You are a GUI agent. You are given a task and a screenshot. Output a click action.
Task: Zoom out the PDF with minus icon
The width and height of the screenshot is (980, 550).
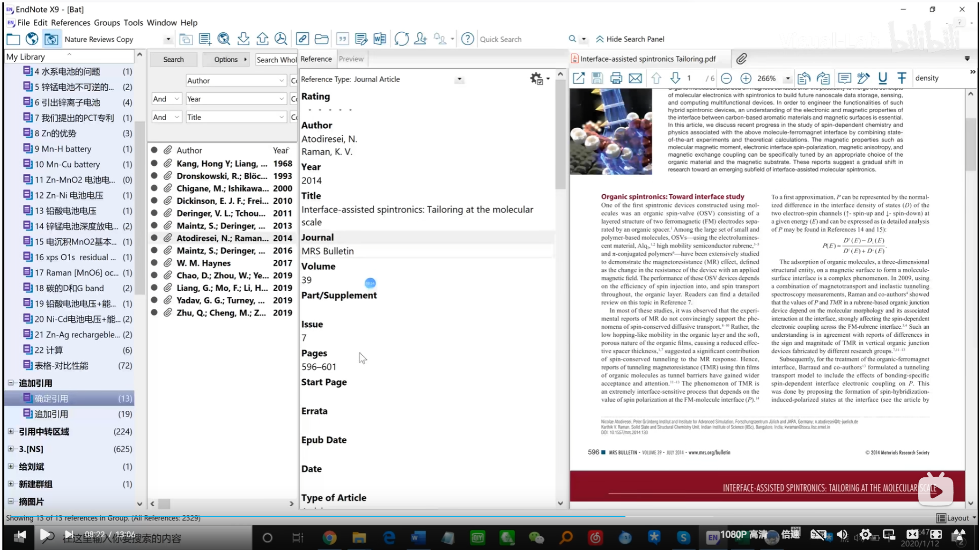(726, 78)
